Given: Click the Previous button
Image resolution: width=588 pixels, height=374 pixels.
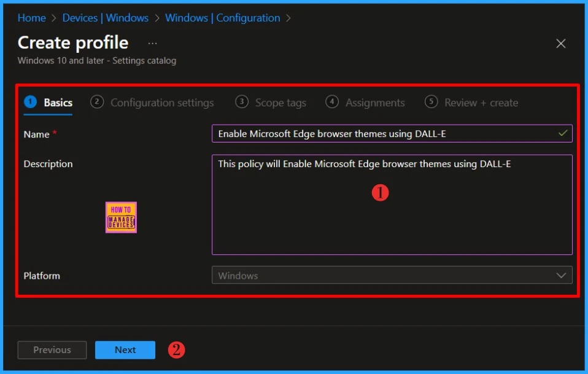Looking at the screenshot, I should [x=52, y=350].
